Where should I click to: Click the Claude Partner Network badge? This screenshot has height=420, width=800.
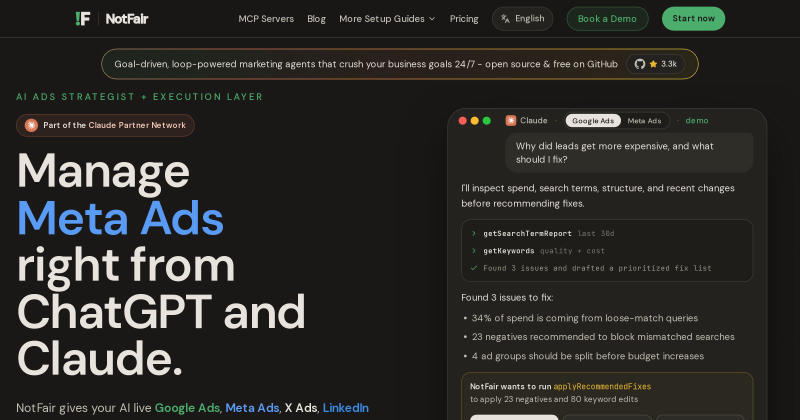tap(105, 126)
